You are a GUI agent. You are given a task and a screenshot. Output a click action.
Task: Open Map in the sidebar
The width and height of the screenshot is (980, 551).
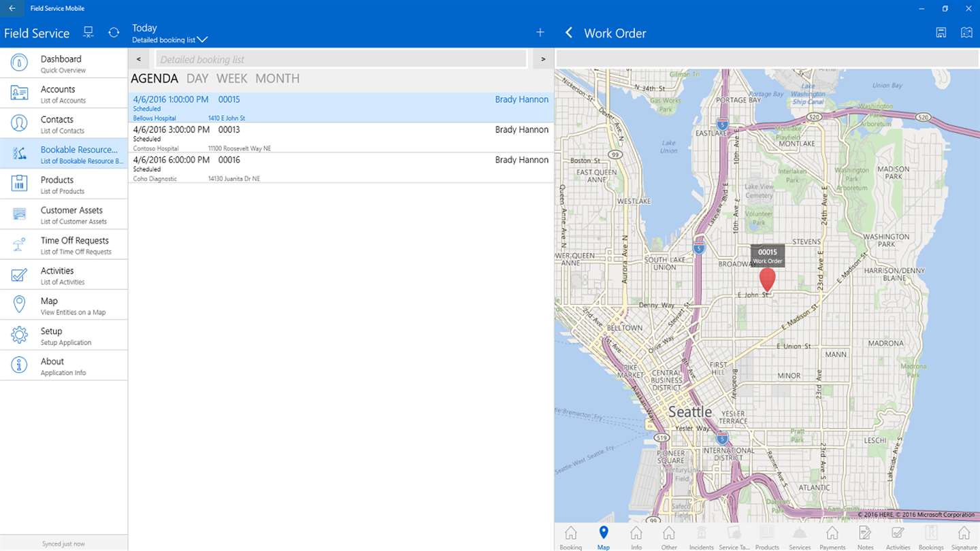tap(64, 305)
